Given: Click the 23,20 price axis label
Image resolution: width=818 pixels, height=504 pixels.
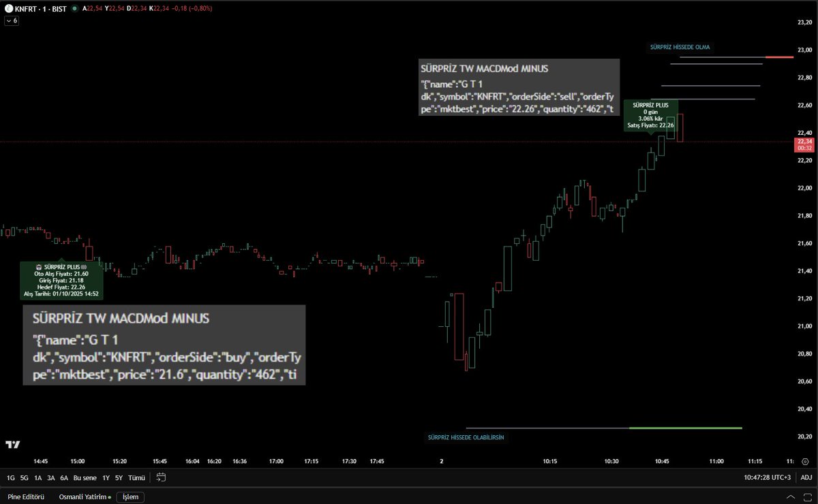Looking at the screenshot, I should (x=804, y=22).
